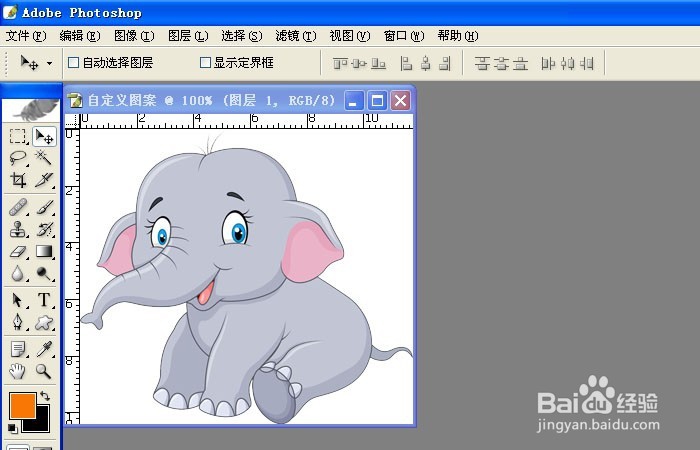Image resolution: width=700 pixels, height=450 pixels.
Task: Distribute horizontal centers of layers
Action: [x=567, y=64]
